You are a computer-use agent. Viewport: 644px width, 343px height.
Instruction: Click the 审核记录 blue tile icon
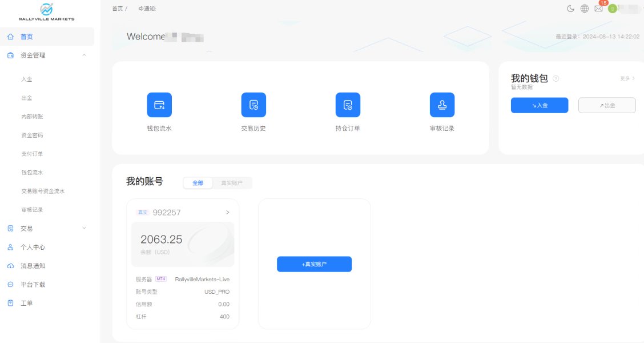[x=442, y=105]
